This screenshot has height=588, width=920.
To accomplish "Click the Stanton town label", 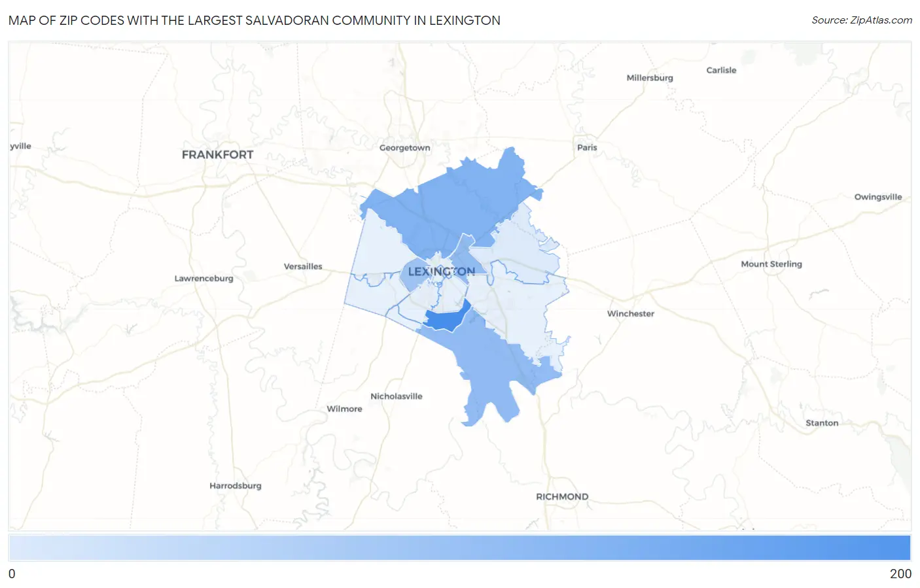I will (x=822, y=423).
